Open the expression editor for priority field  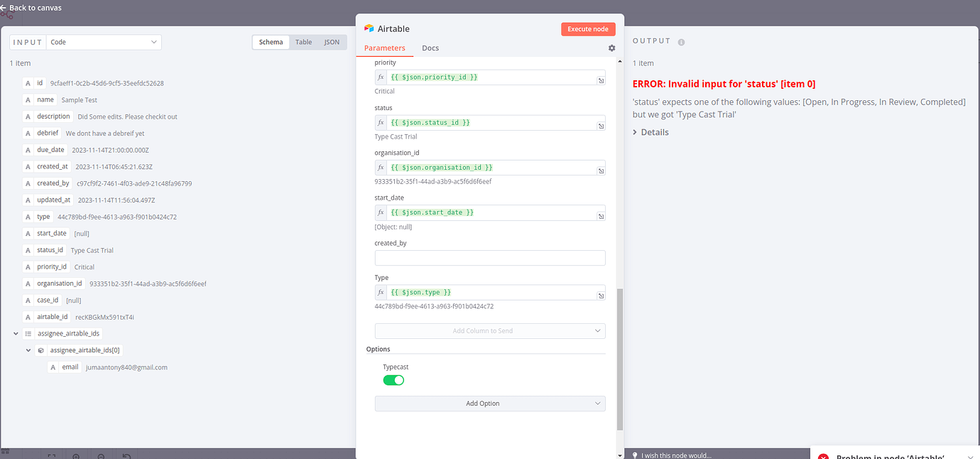pyautogui.click(x=601, y=77)
